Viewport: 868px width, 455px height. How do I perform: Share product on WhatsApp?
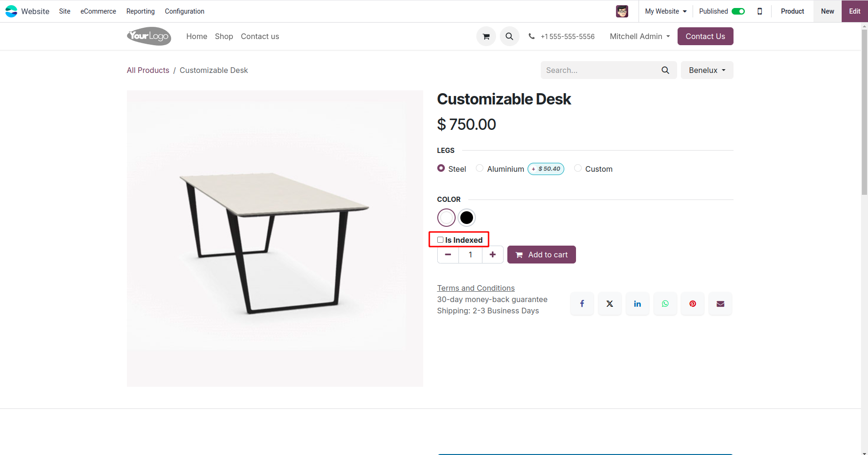click(x=665, y=303)
